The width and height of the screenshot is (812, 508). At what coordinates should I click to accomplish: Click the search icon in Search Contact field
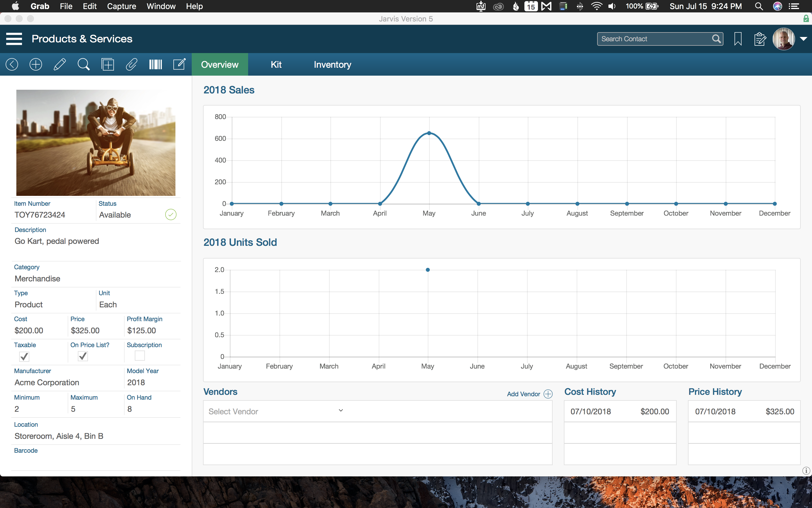(x=716, y=39)
